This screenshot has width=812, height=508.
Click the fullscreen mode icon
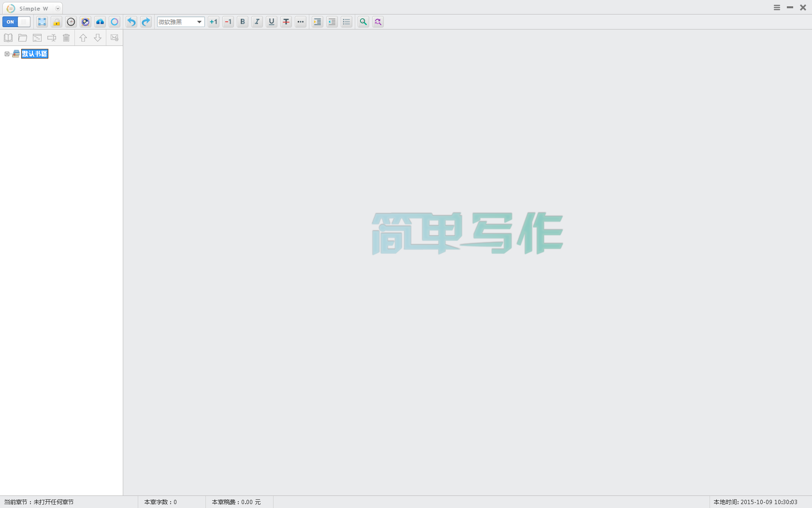[42, 22]
